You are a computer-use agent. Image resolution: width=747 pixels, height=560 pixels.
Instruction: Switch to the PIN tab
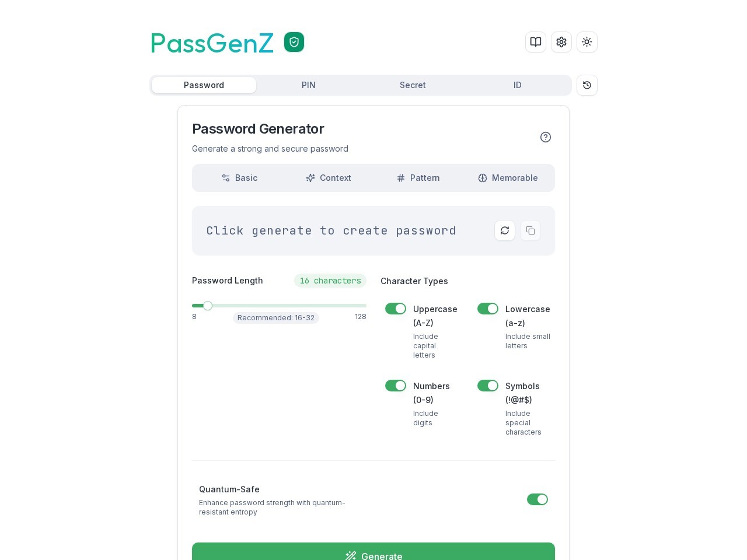(x=309, y=85)
